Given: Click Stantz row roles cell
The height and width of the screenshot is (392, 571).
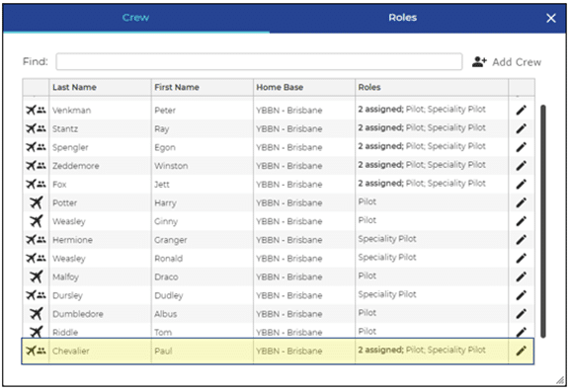Looking at the screenshot, I should 432,128.
